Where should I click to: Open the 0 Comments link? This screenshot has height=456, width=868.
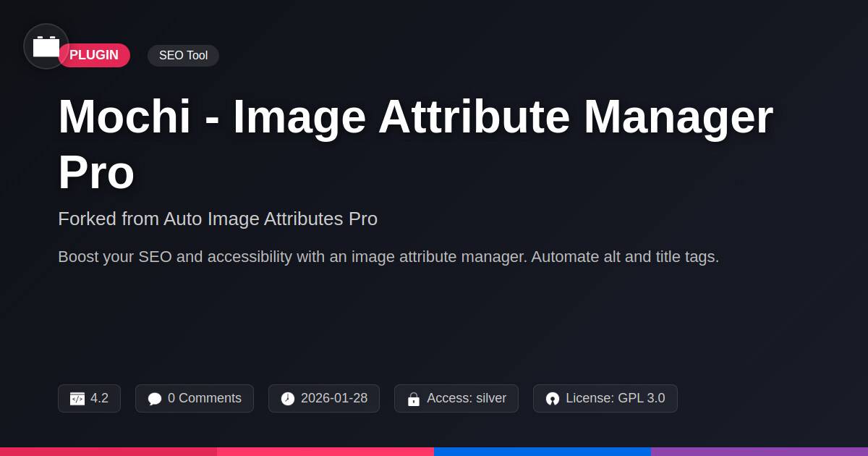coord(204,398)
